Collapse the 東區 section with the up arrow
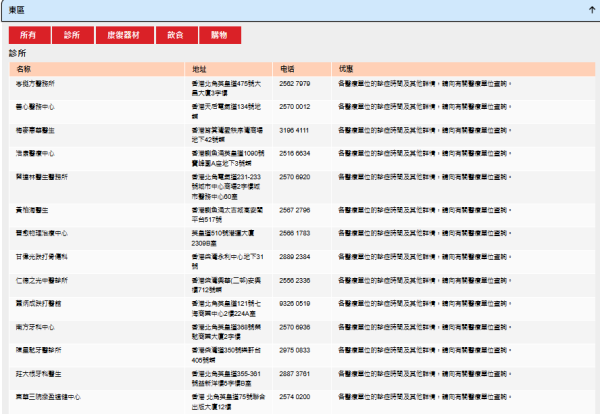The image size is (600, 414). click(591, 9)
